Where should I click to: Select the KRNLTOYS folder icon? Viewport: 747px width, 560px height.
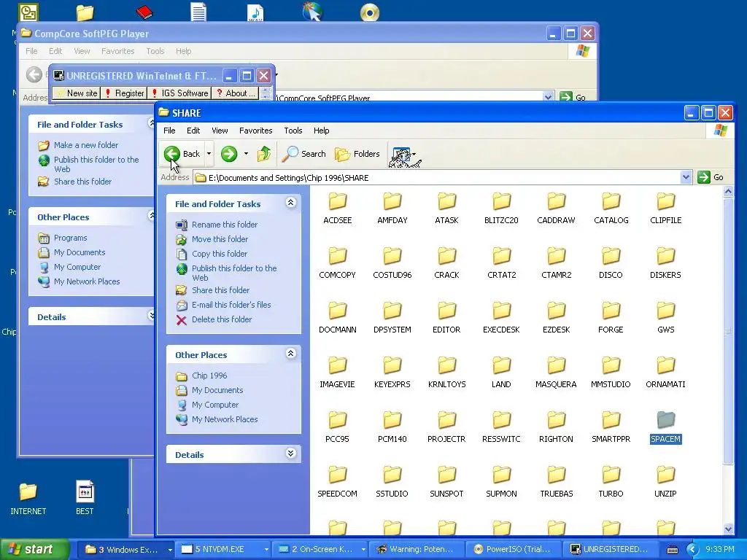tap(446, 366)
